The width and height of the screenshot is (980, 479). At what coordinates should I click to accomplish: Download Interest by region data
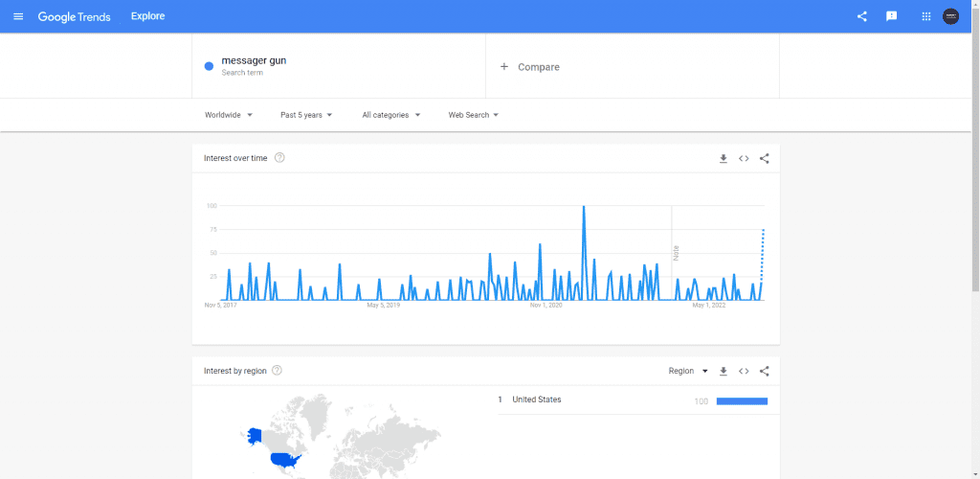(724, 371)
